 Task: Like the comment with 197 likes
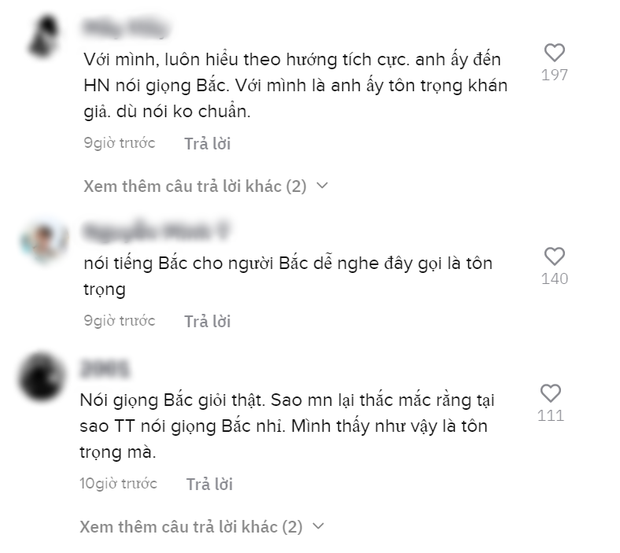point(553,53)
